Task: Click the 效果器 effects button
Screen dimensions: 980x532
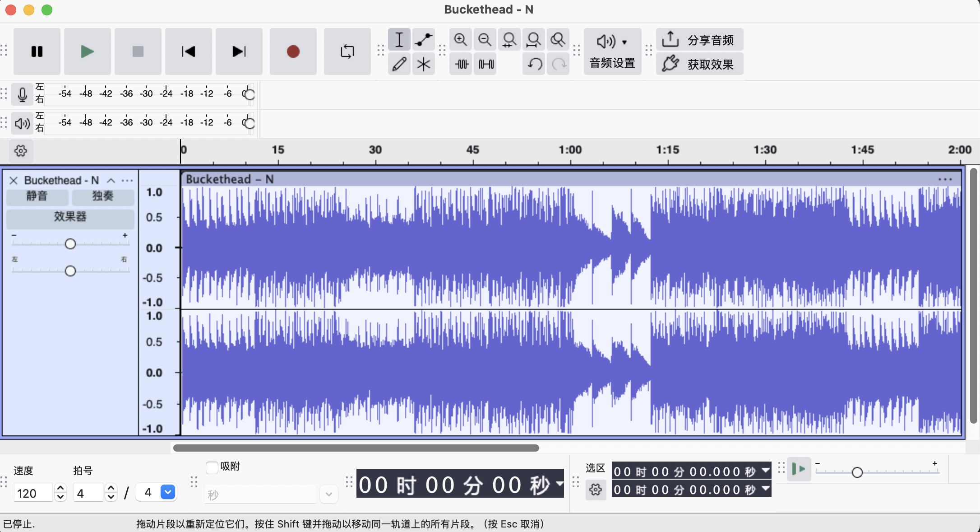Action: point(70,217)
